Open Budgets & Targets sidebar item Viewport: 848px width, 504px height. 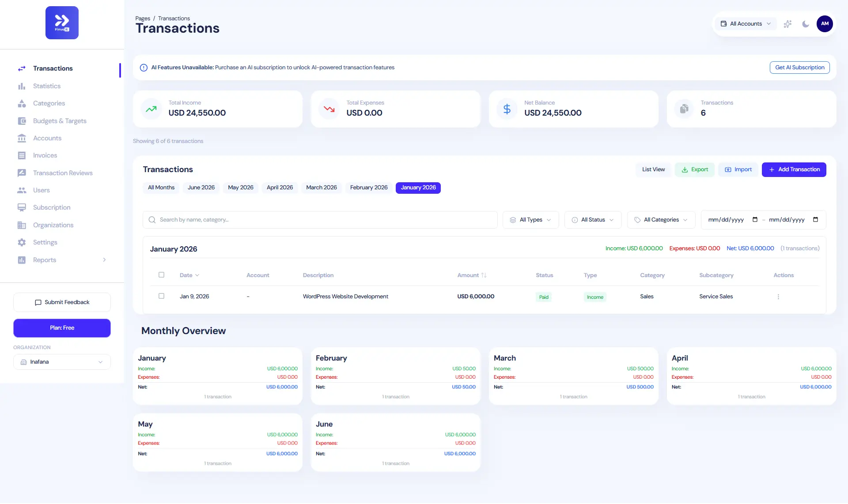tap(60, 121)
